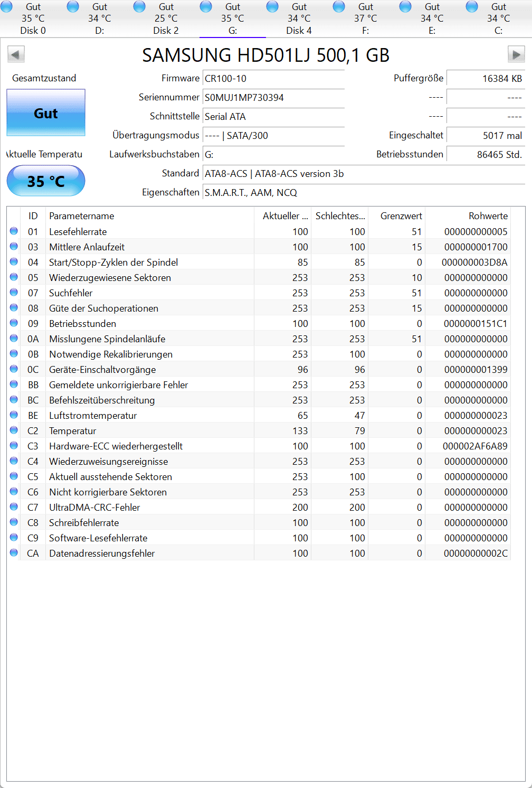The image size is (532, 788).
Task: Click raw value 00000000002C
Action: pyautogui.click(x=476, y=553)
